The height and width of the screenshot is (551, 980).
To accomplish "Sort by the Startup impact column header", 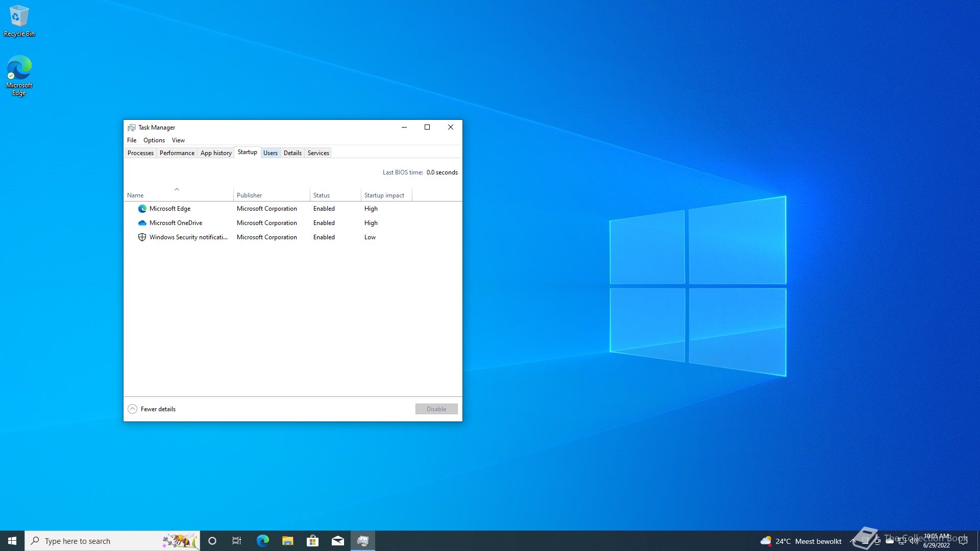I will click(x=386, y=194).
